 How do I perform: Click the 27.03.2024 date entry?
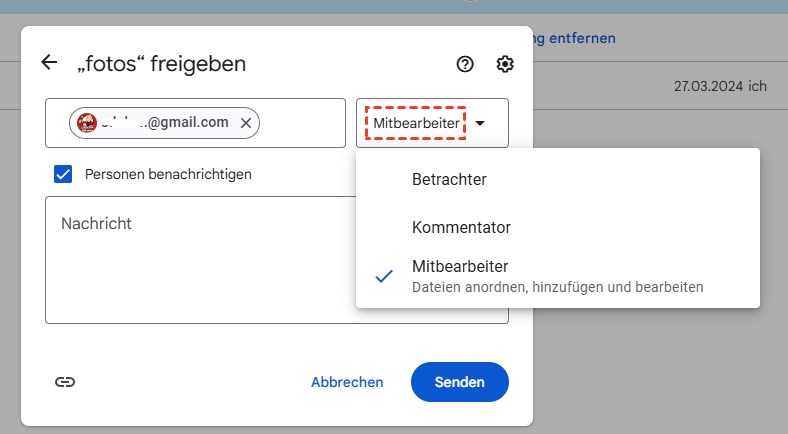(707, 86)
